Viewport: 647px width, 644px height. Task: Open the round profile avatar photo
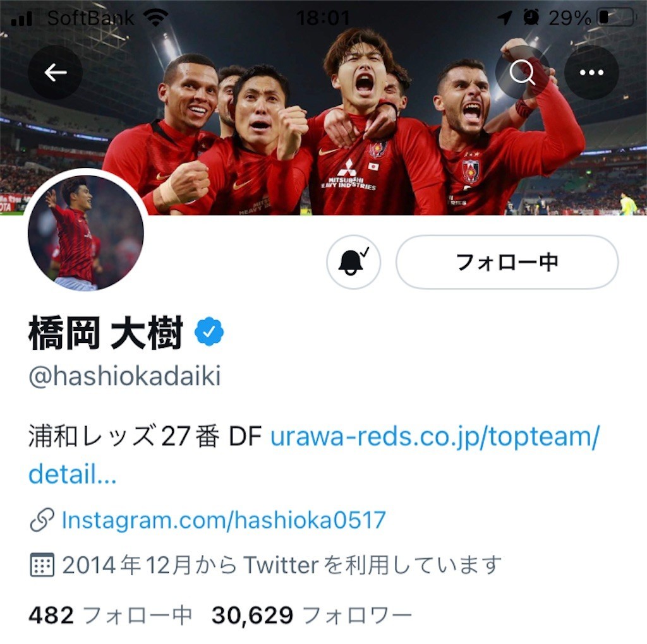[x=86, y=233]
